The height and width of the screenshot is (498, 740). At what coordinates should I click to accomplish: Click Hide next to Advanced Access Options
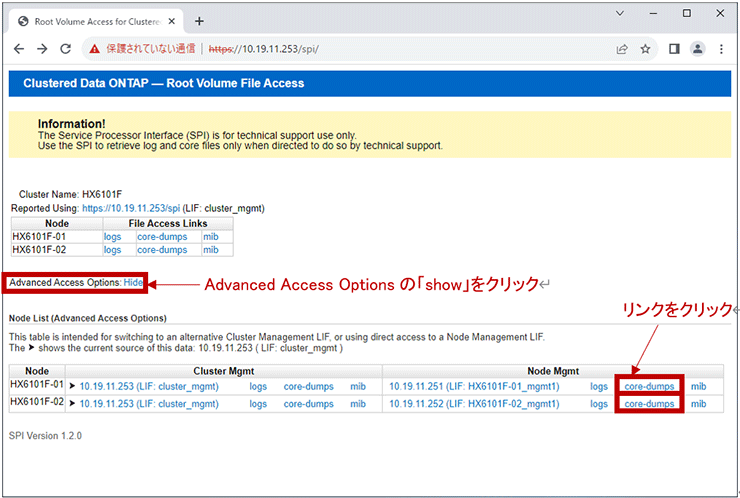(133, 282)
